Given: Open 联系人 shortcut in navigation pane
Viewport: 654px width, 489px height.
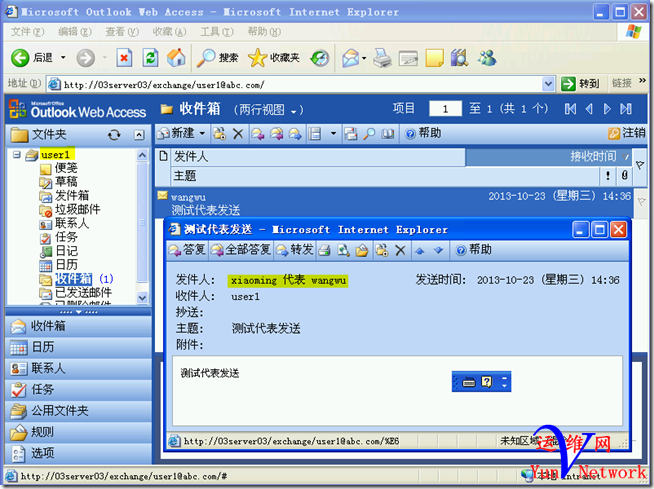Looking at the screenshot, I should [x=78, y=368].
